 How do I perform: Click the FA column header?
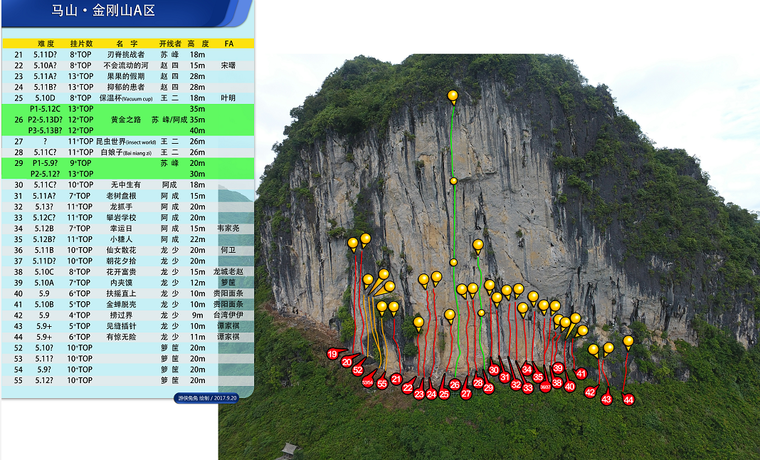click(x=229, y=44)
